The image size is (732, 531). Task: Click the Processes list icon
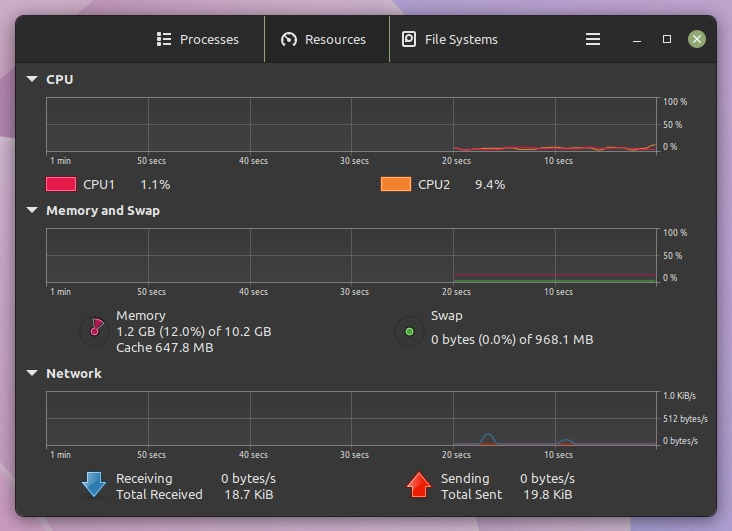(164, 39)
